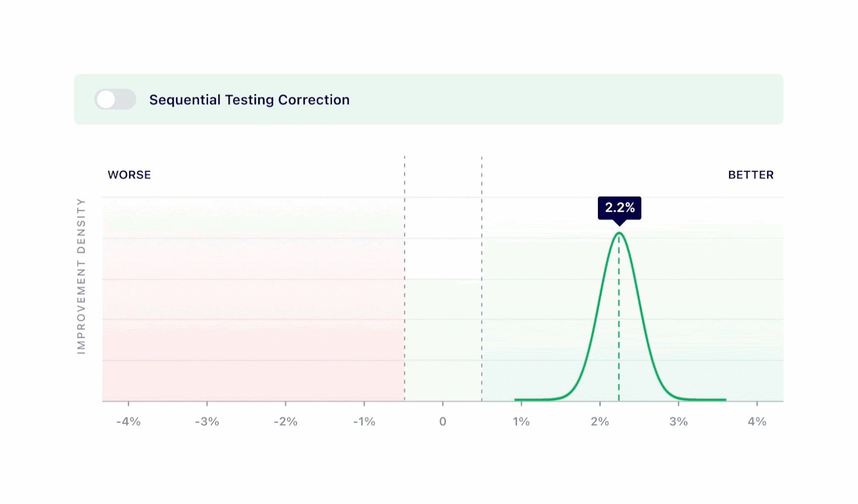Click the 2% x-axis label
Screen dimensions: 858x504
coord(600,422)
